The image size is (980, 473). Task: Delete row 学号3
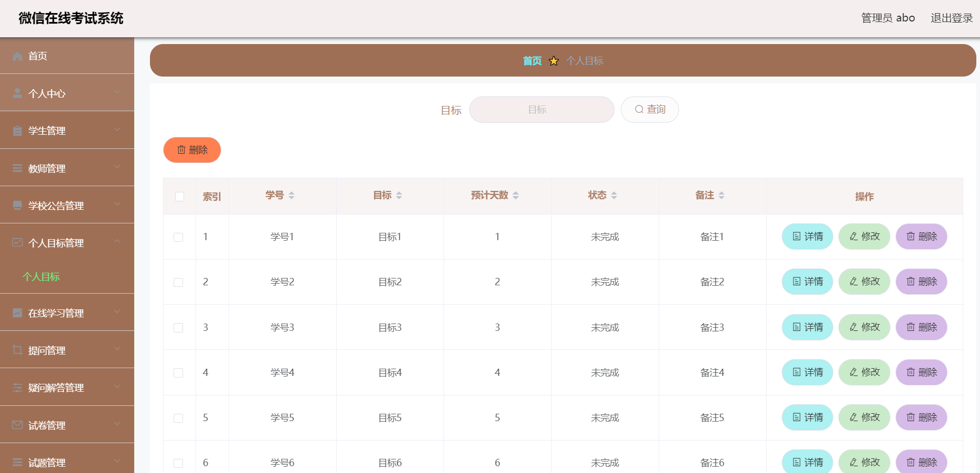(x=921, y=327)
